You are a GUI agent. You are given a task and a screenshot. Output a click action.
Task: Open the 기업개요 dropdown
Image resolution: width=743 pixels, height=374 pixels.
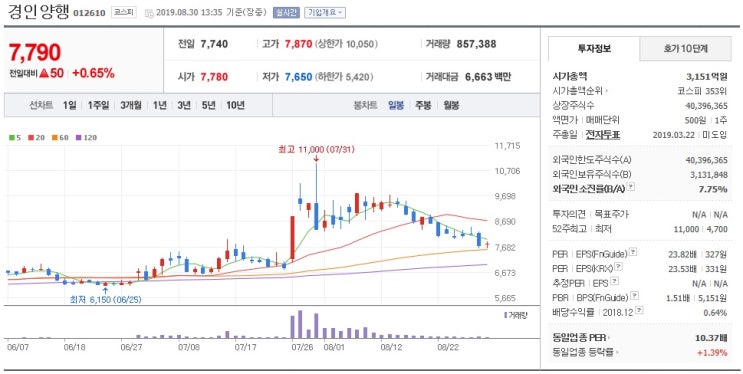pos(325,12)
